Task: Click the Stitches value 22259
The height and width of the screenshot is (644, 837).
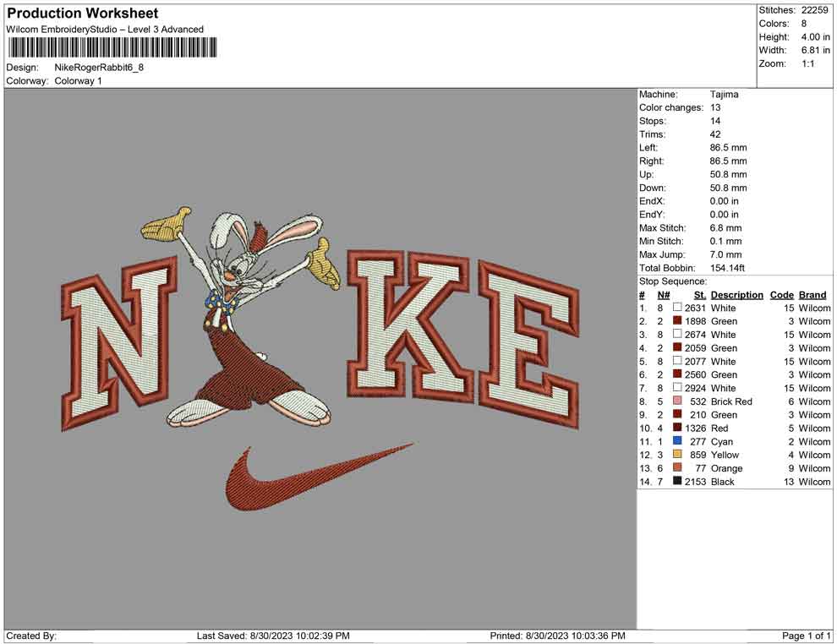Action: coord(814,10)
